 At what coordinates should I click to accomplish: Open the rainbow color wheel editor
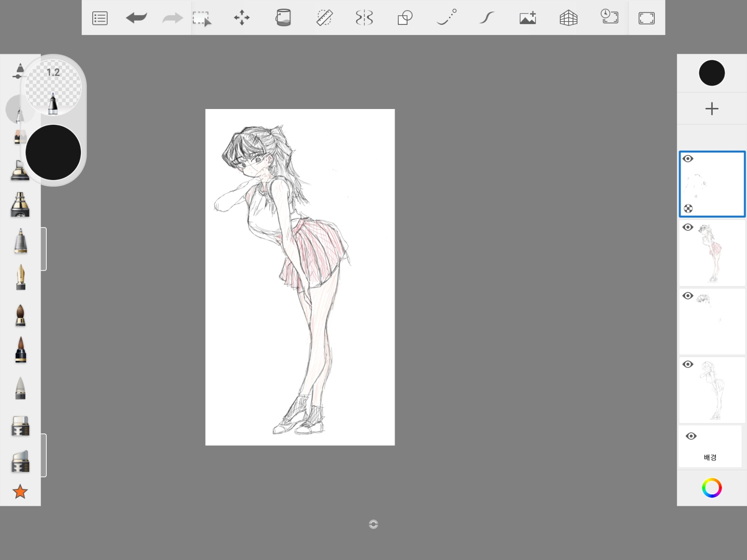712,488
